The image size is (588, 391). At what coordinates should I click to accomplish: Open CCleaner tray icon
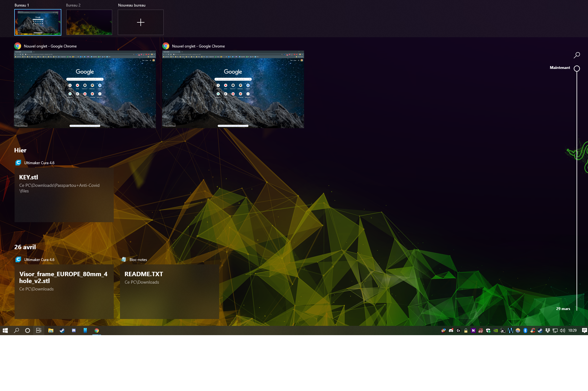[x=533, y=330]
